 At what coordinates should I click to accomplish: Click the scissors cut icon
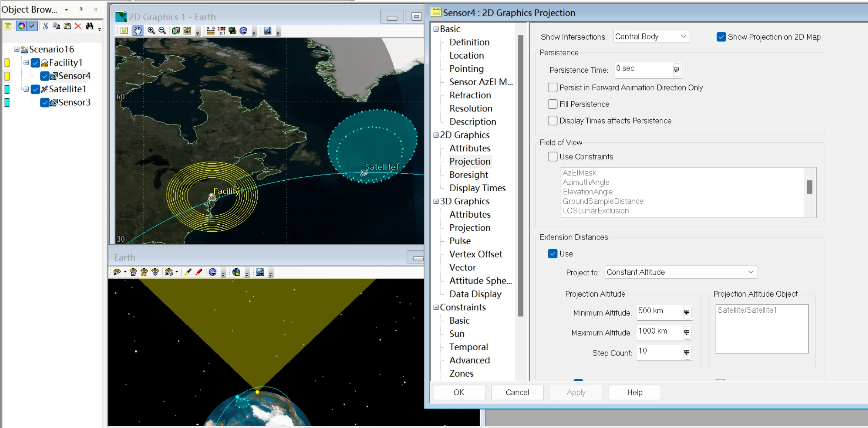click(x=45, y=26)
